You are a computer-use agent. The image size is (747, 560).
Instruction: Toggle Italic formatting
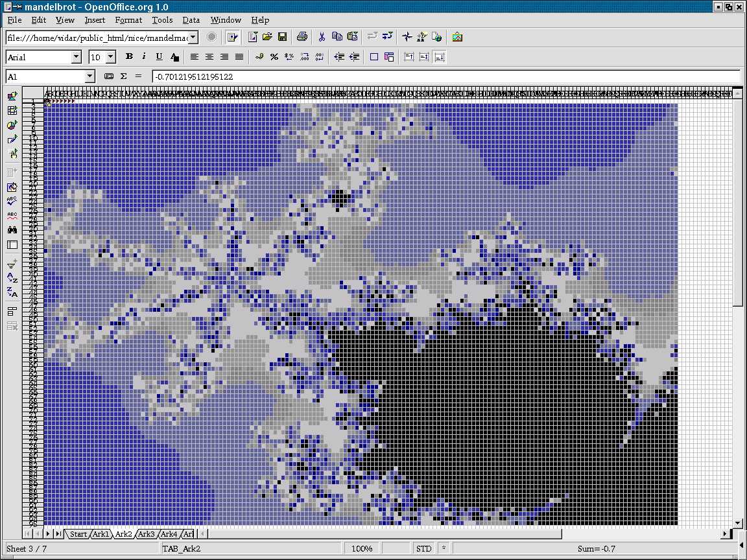click(x=144, y=56)
